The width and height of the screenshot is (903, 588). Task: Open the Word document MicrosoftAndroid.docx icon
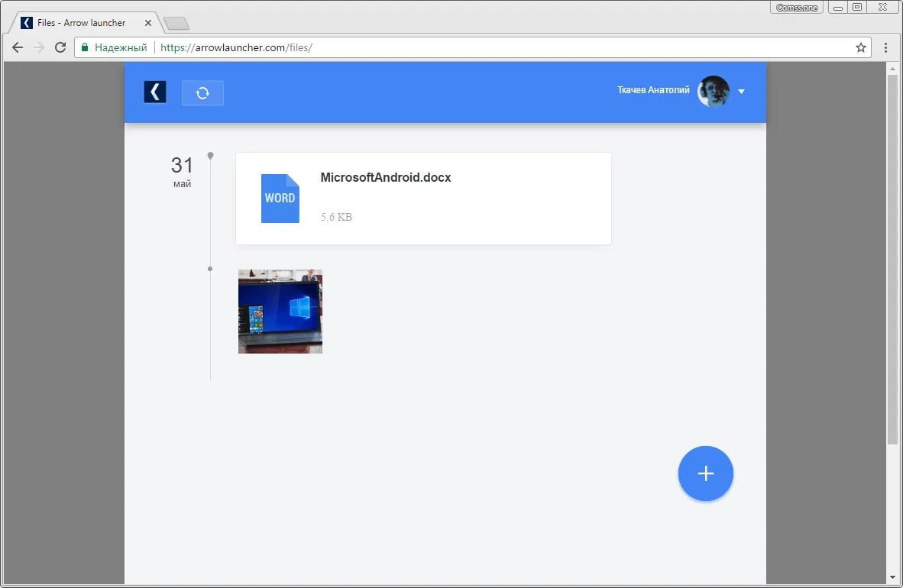tap(280, 198)
